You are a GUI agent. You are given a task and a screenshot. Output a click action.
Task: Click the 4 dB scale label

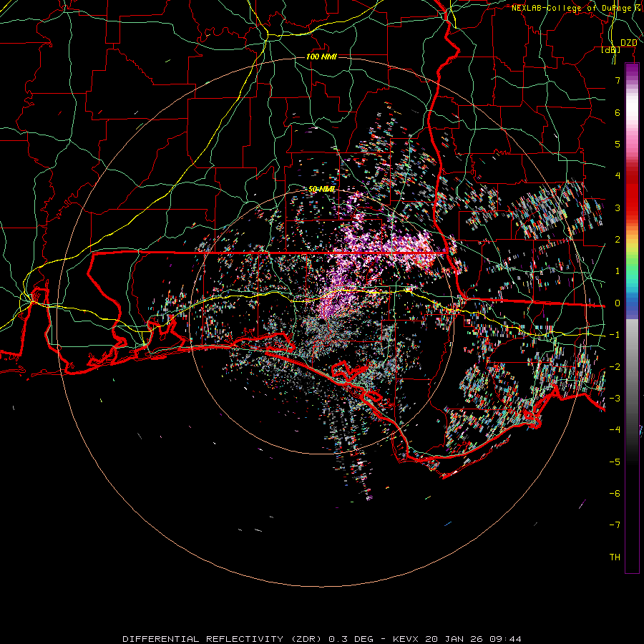click(x=618, y=176)
